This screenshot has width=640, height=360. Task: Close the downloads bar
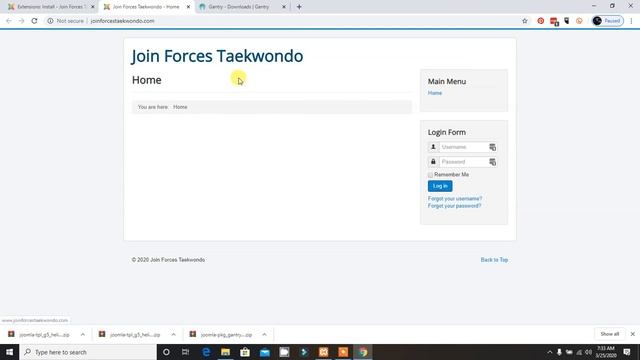(633, 334)
